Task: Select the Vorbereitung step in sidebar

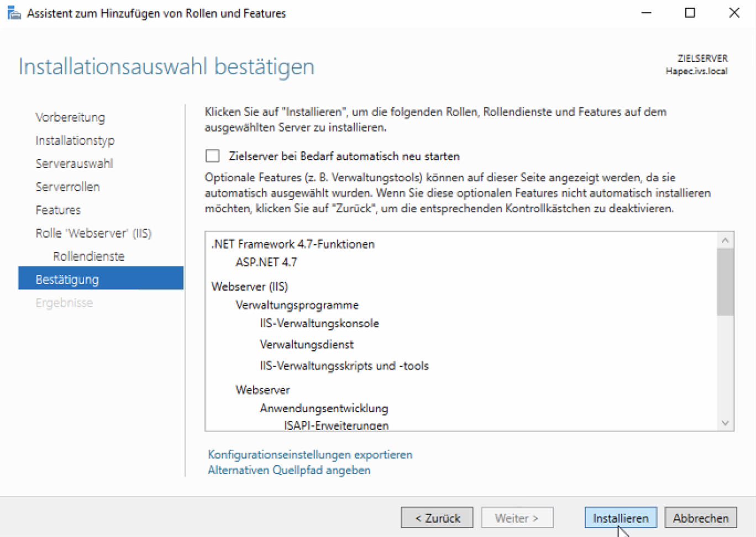Action: point(70,117)
